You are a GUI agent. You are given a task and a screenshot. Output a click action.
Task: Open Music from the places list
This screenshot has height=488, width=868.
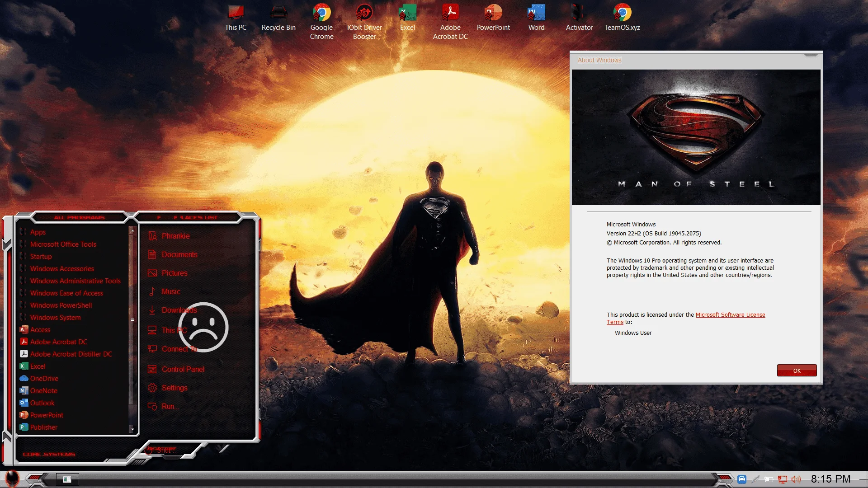pyautogui.click(x=164, y=291)
